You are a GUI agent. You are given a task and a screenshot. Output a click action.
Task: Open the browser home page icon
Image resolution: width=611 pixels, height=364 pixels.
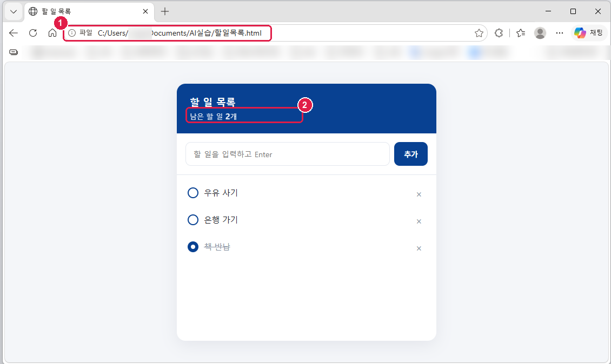tap(52, 33)
